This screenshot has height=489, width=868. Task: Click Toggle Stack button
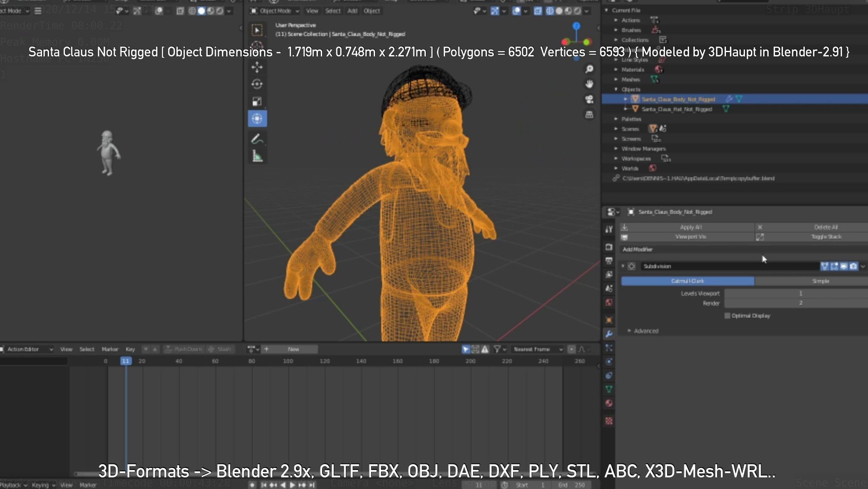point(812,237)
